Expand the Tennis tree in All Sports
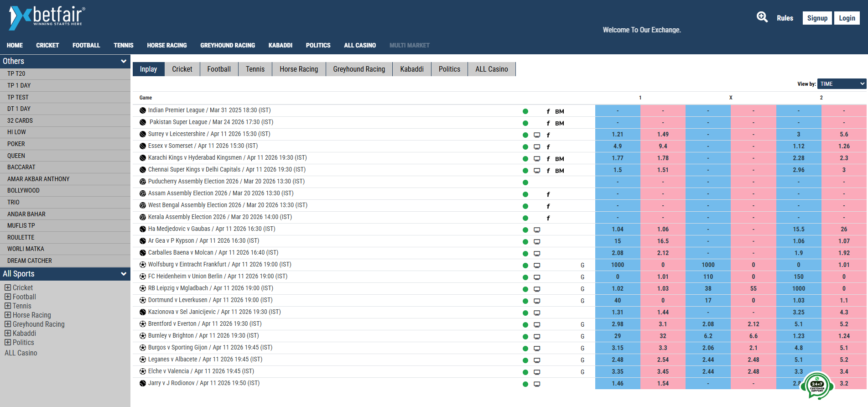 pos(8,306)
